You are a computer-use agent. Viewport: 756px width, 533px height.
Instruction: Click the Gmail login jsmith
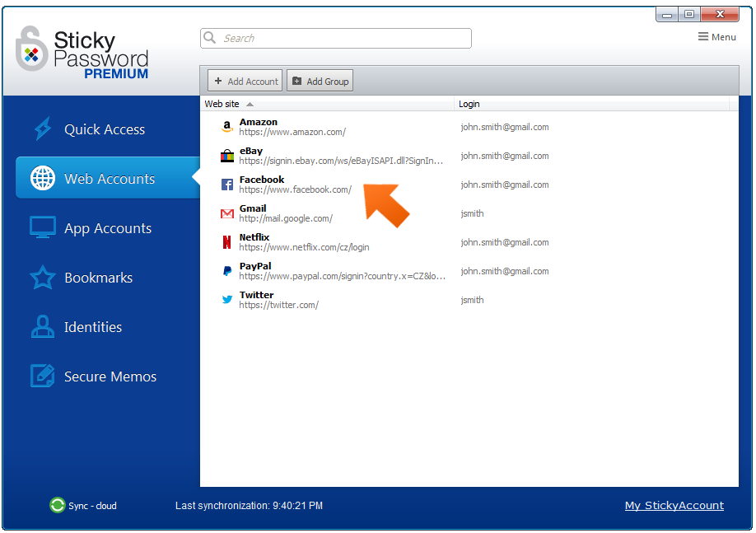point(472,213)
